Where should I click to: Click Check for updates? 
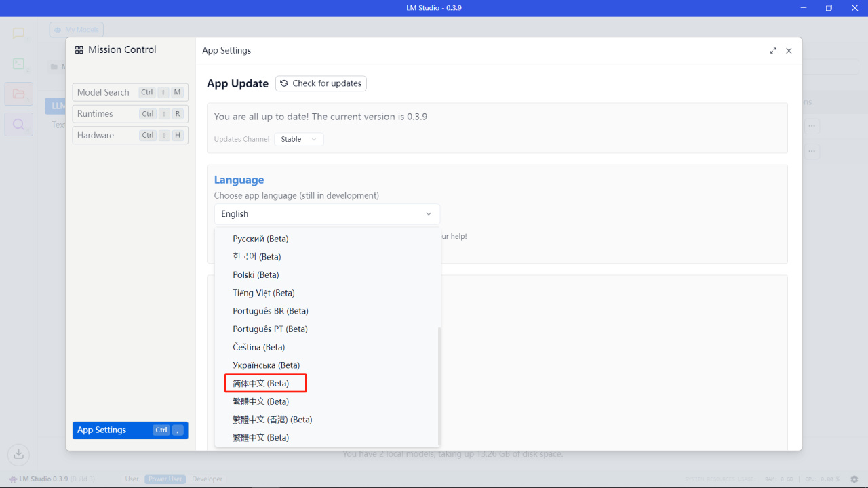point(321,83)
